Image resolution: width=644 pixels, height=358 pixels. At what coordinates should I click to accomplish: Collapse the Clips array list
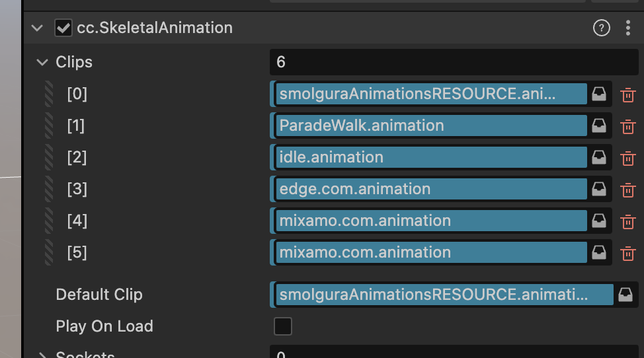[43, 62]
